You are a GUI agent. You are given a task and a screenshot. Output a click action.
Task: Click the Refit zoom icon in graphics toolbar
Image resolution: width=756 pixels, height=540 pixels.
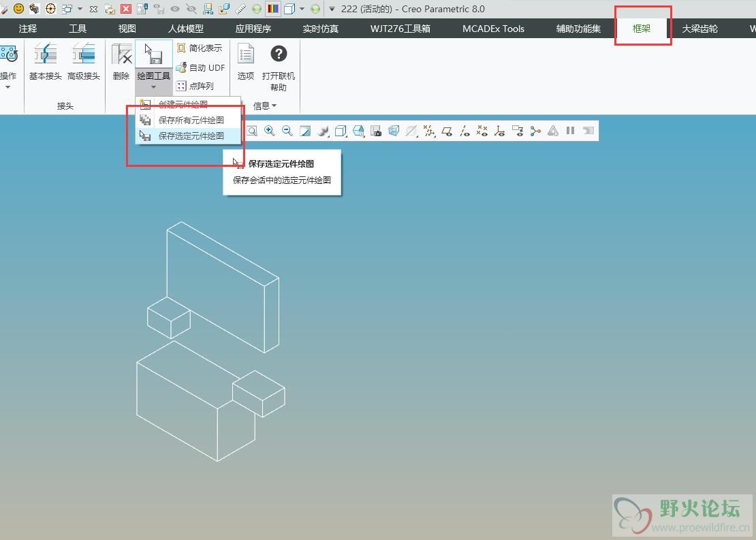pos(252,131)
